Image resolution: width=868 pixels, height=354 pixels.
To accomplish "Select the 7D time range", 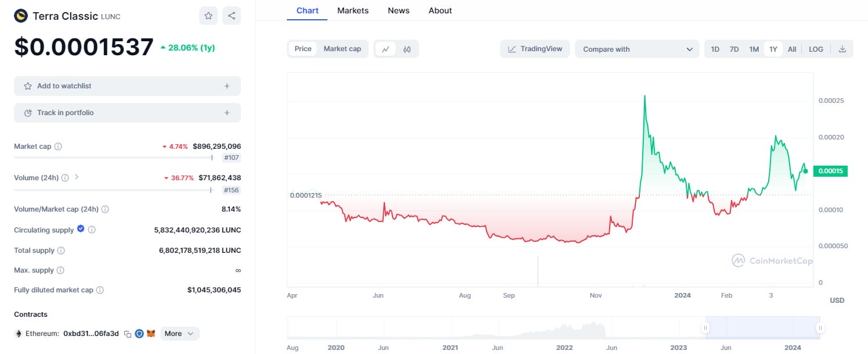I will [734, 49].
